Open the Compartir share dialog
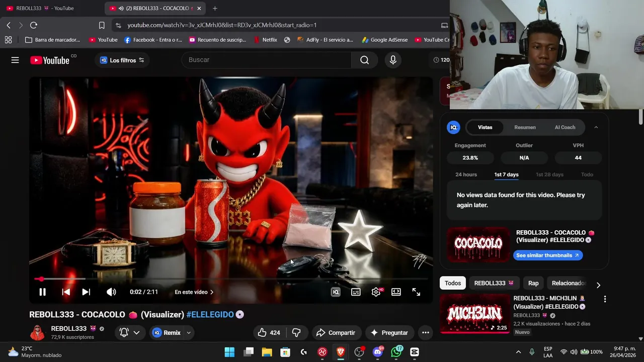This screenshot has width=644, height=362. click(x=336, y=333)
